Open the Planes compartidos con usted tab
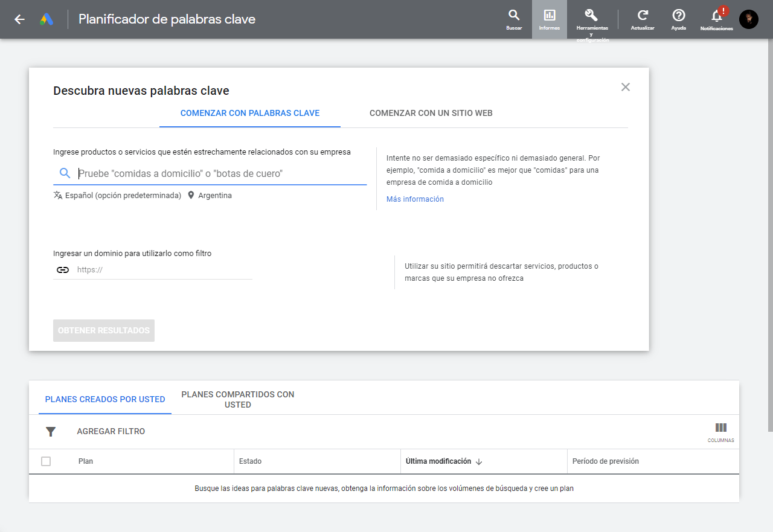Viewport: 773px width, 532px height. pos(237,399)
